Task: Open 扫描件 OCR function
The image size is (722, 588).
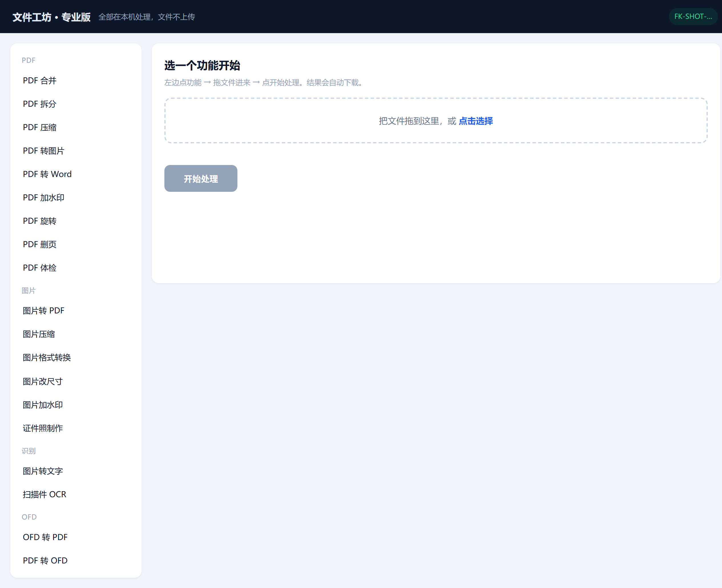Action: (x=76, y=494)
